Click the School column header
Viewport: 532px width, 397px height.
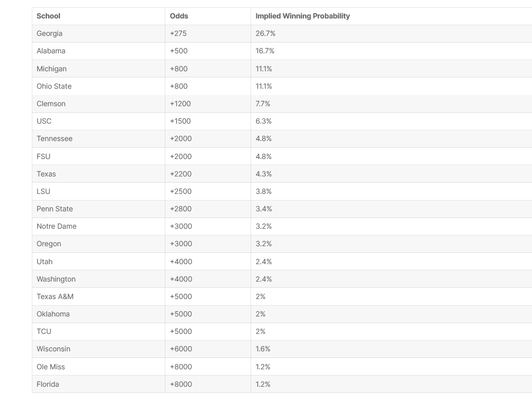(x=48, y=16)
